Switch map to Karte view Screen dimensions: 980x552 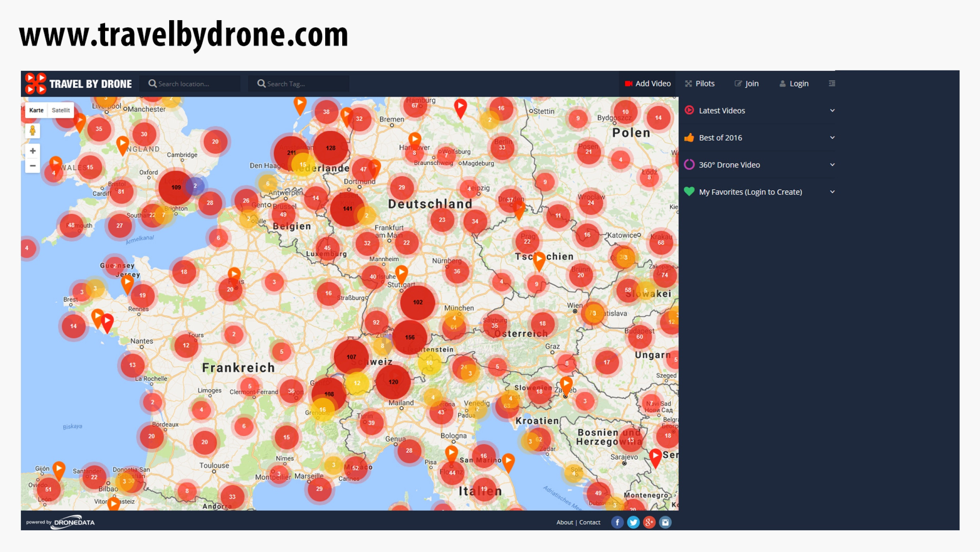(36, 110)
